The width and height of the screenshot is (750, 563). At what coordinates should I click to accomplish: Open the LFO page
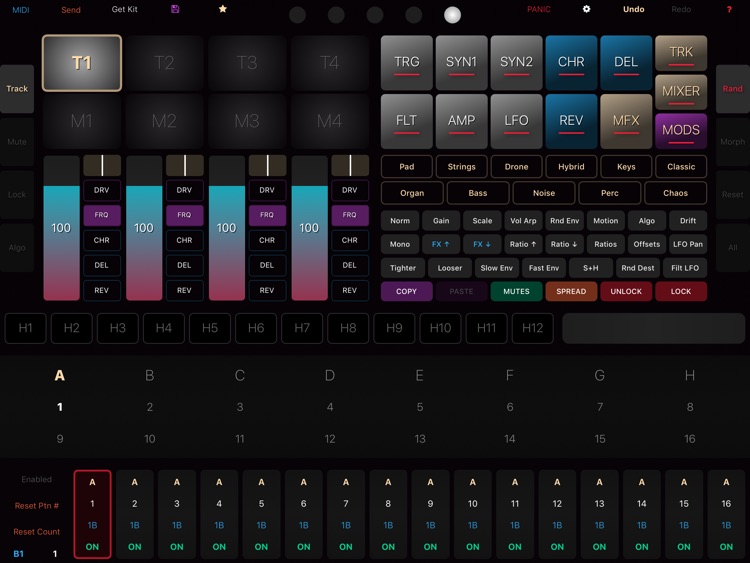click(517, 121)
